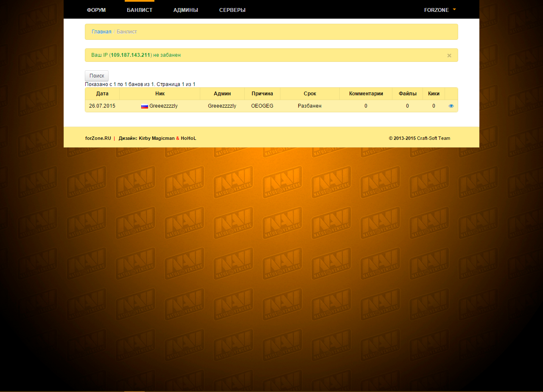Viewport: 543px width, 392px height.
Task: Click the Russian flag beside Greeezzzzly
Action: [145, 106]
